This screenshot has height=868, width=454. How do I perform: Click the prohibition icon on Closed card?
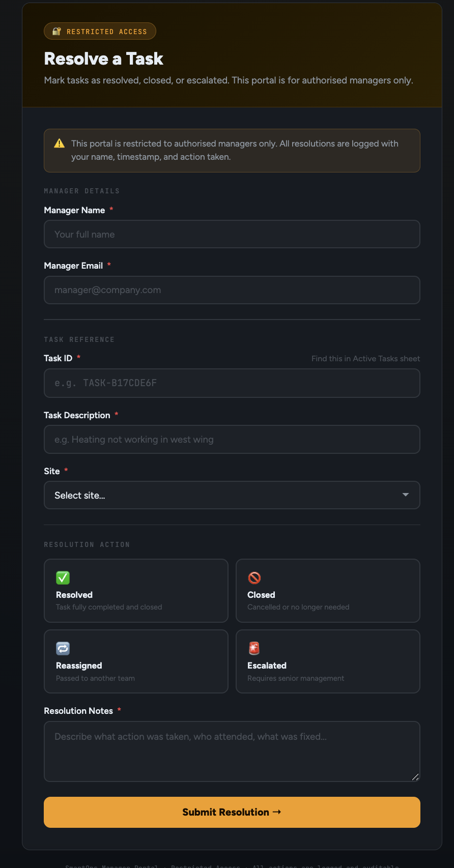coord(254,577)
